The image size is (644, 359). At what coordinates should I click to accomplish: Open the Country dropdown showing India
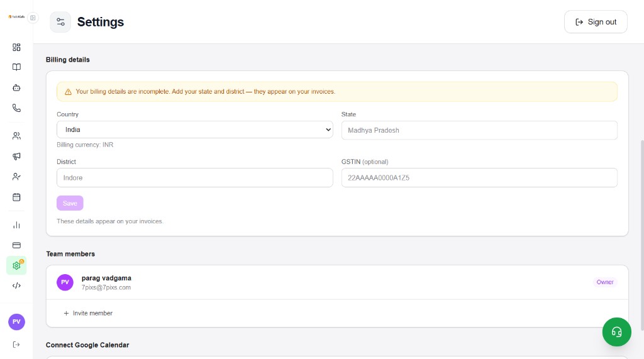(195, 130)
